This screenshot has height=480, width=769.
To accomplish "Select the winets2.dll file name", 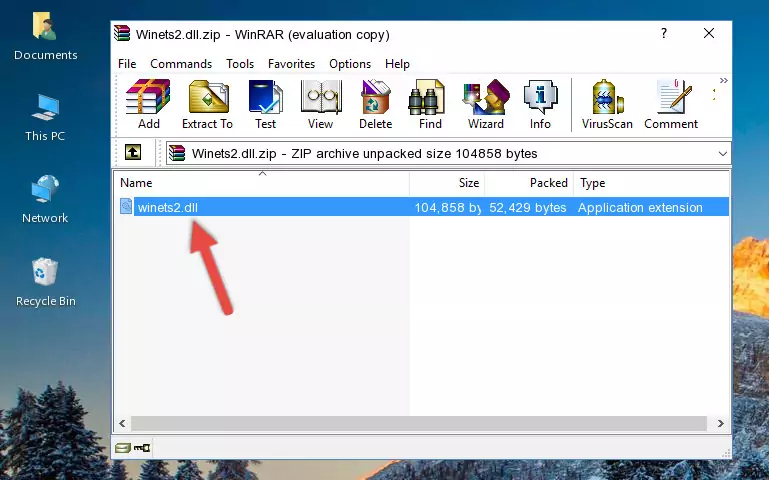I will 168,207.
